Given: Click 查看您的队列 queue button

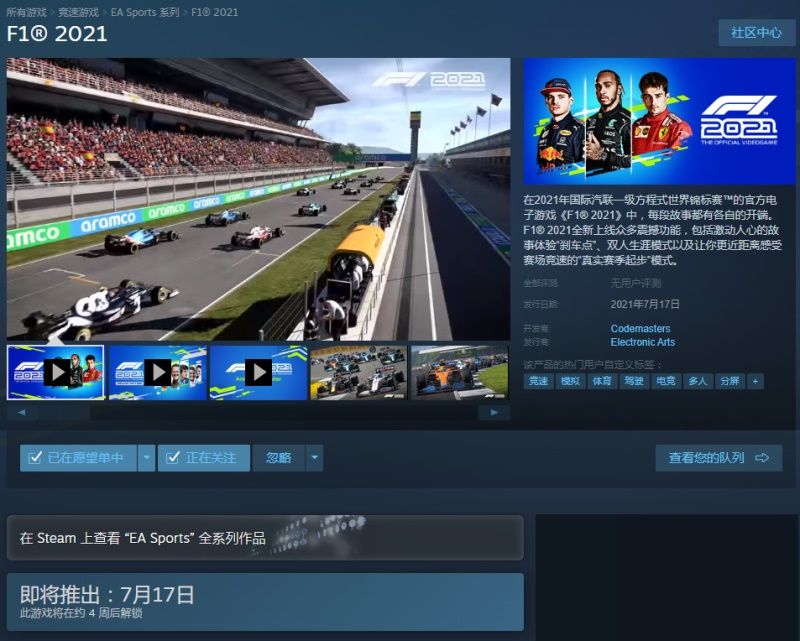Looking at the screenshot, I should click(718, 458).
